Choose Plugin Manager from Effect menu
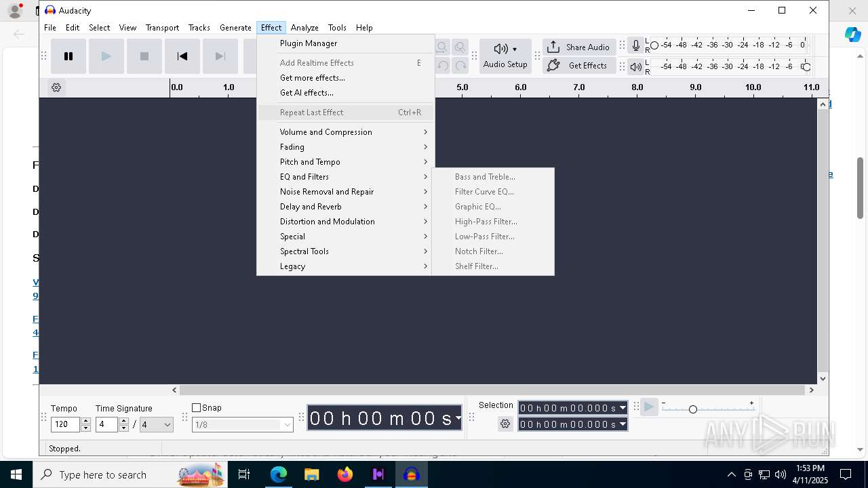868x488 pixels. click(346, 43)
